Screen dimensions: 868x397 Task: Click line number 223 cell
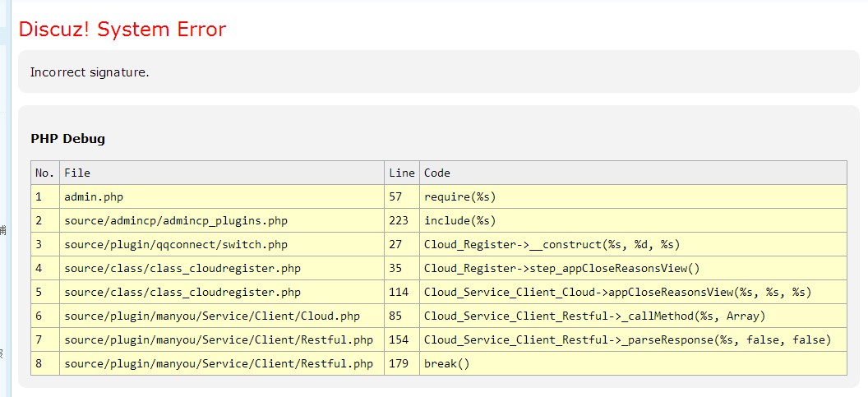point(401,220)
